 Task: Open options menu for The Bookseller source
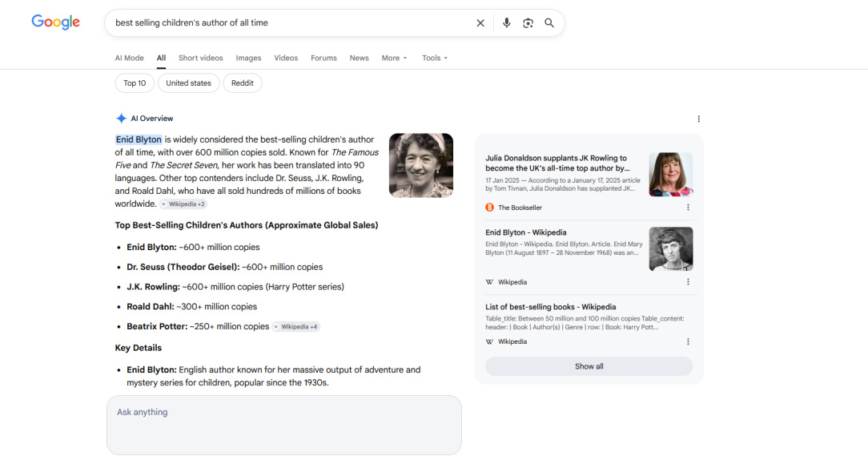[x=688, y=208]
